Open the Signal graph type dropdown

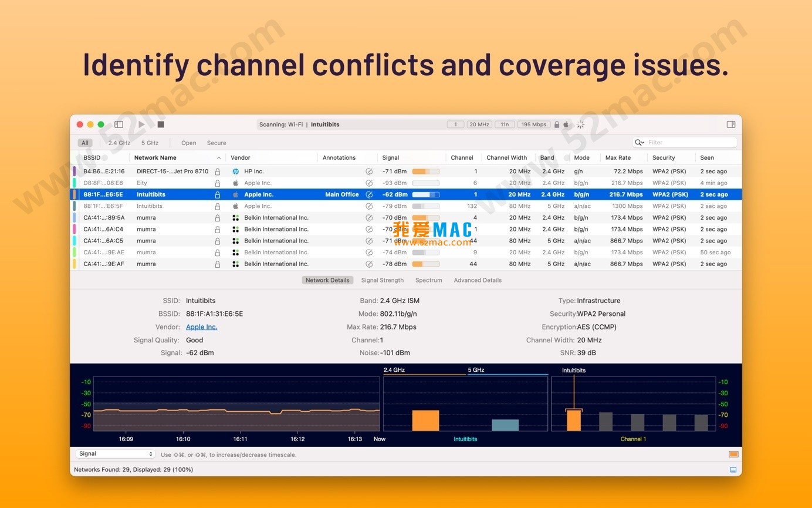(115, 454)
